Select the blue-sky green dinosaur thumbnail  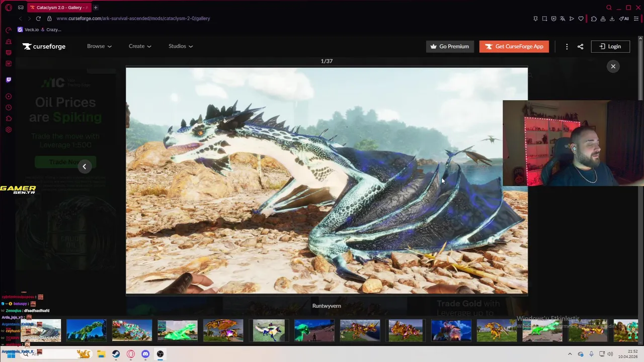coord(86,330)
